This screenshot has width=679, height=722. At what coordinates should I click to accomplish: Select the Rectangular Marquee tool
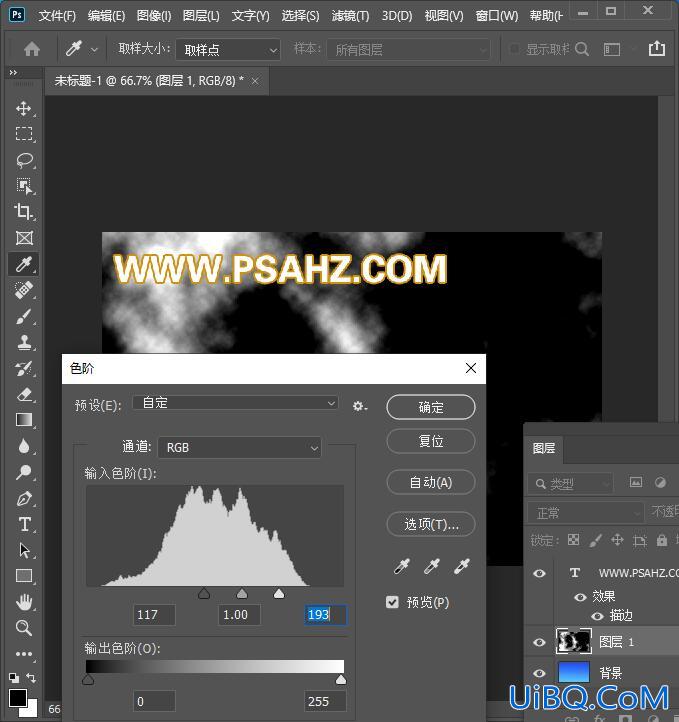(23, 134)
